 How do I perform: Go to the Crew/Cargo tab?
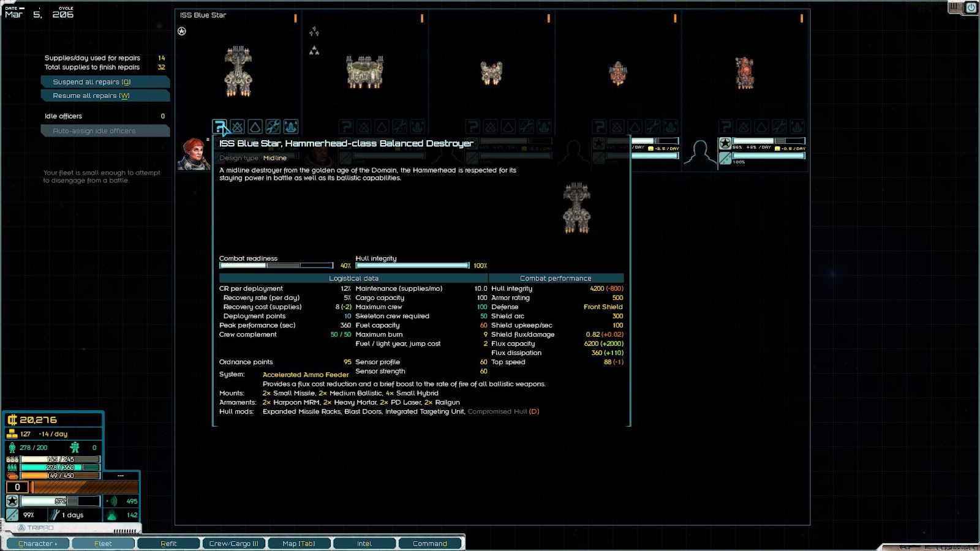234,544
